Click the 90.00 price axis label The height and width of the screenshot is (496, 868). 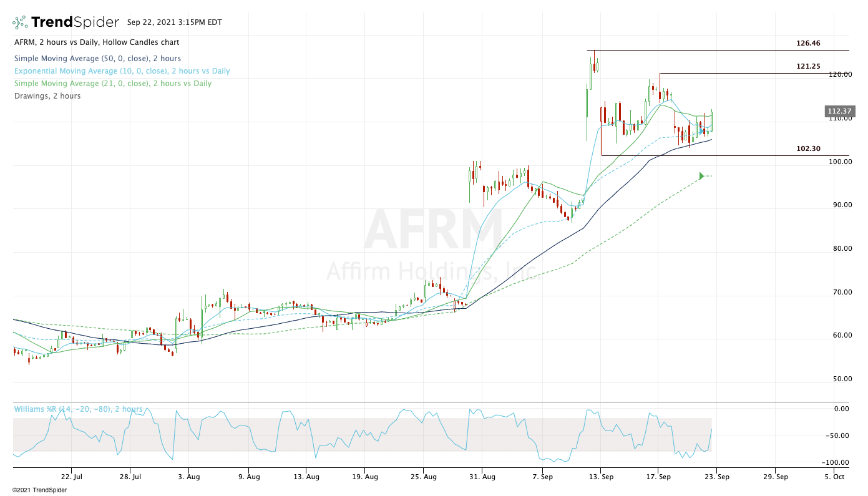coord(842,205)
